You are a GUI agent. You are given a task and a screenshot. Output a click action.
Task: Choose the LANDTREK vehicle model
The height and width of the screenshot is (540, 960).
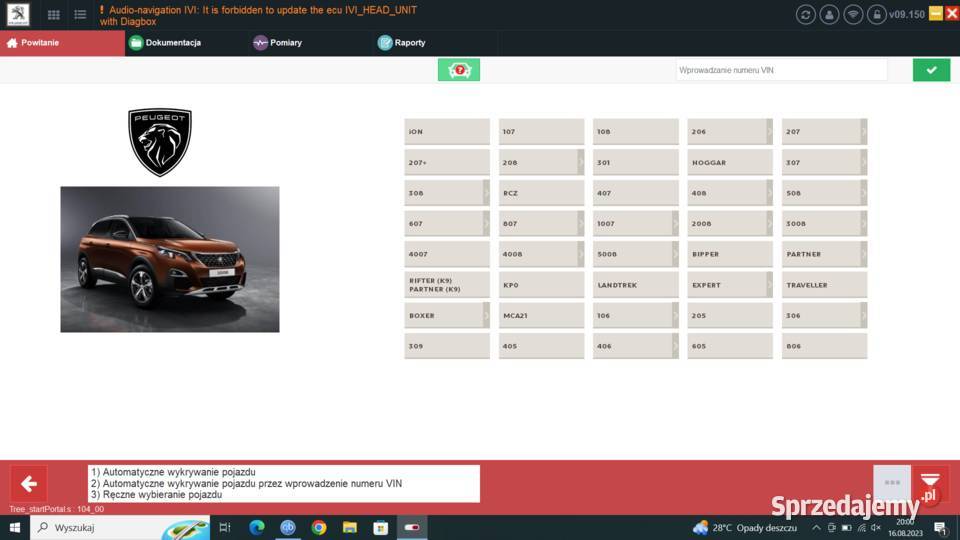point(635,285)
